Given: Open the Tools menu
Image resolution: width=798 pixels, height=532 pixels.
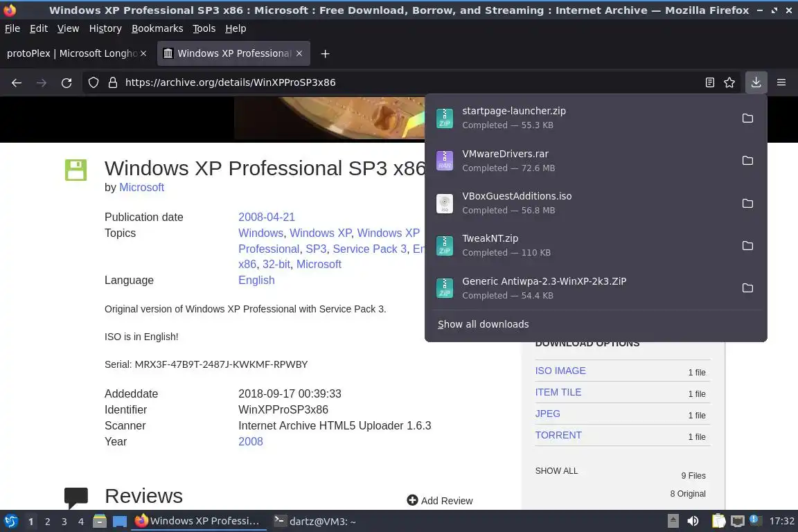Looking at the screenshot, I should point(204,28).
